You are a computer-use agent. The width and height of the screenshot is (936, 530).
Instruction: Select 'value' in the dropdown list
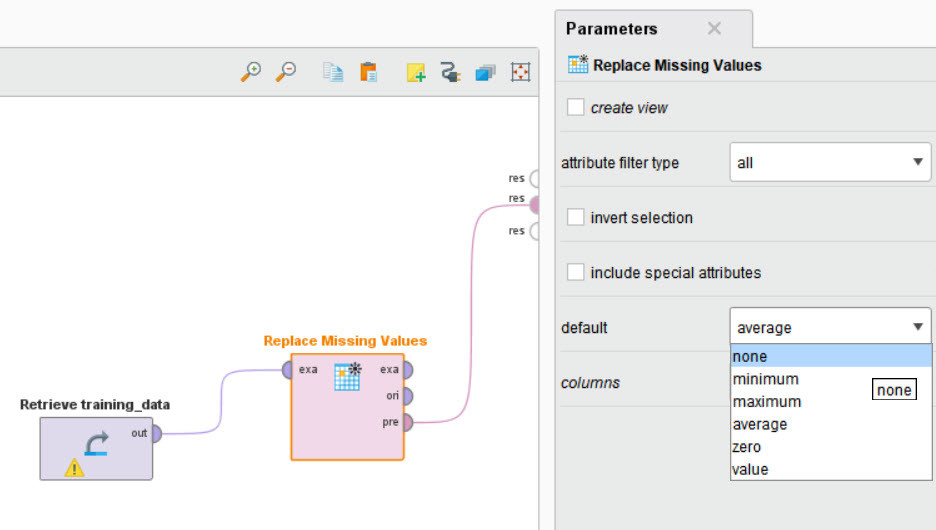pos(750,469)
